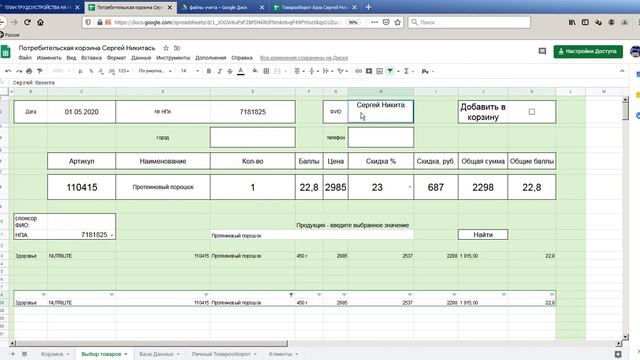The image size is (640, 360).
Task: Open the comments history panel
Action: (542, 51)
